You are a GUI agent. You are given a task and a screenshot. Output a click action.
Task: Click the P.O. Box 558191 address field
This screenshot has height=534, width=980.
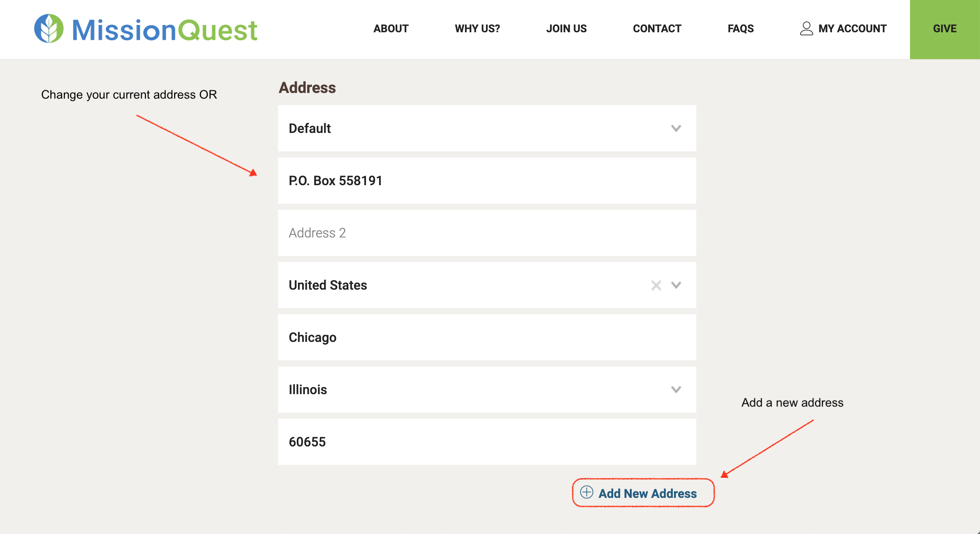click(x=486, y=181)
